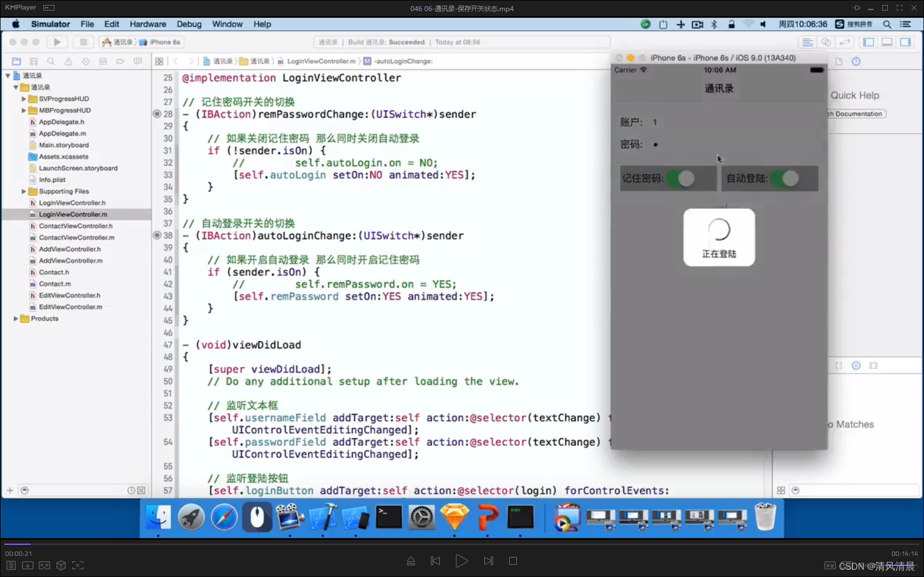Collapse the 通讯录 project root
Image resolution: width=924 pixels, height=577 pixels.
8,76
